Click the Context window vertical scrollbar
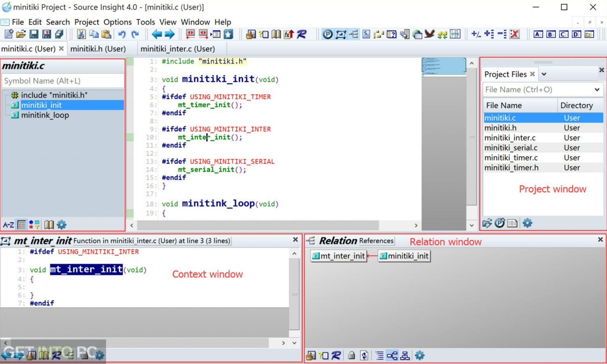Image resolution: width=607 pixels, height=364 pixels. [x=294, y=294]
